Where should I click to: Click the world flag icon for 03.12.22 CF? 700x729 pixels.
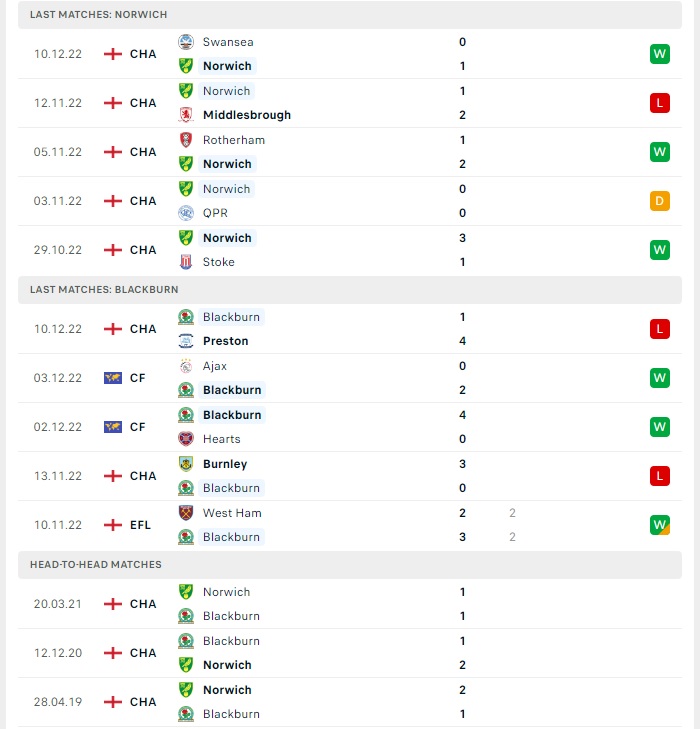(x=112, y=378)
